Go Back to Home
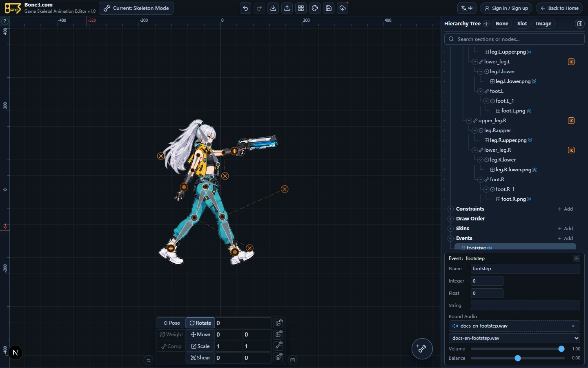This screenshot has width=588, height=368. coord(559,8)
